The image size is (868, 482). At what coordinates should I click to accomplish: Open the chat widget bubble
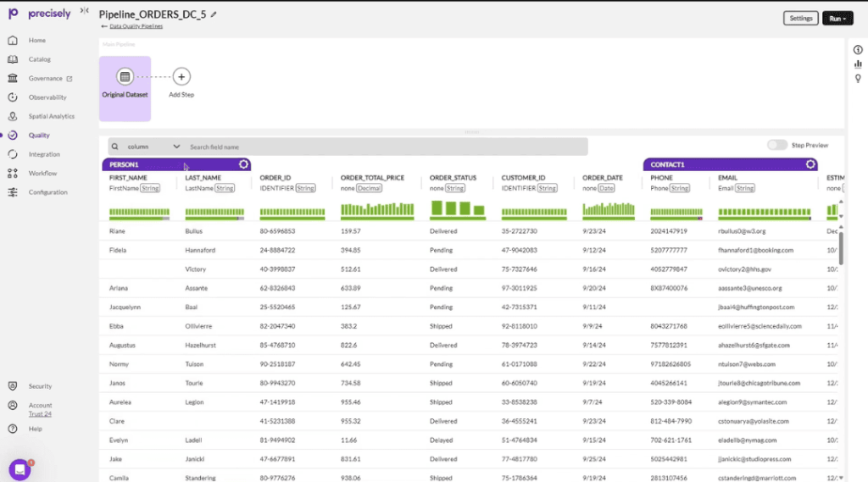pyautogui.click(x=19, y=469)
